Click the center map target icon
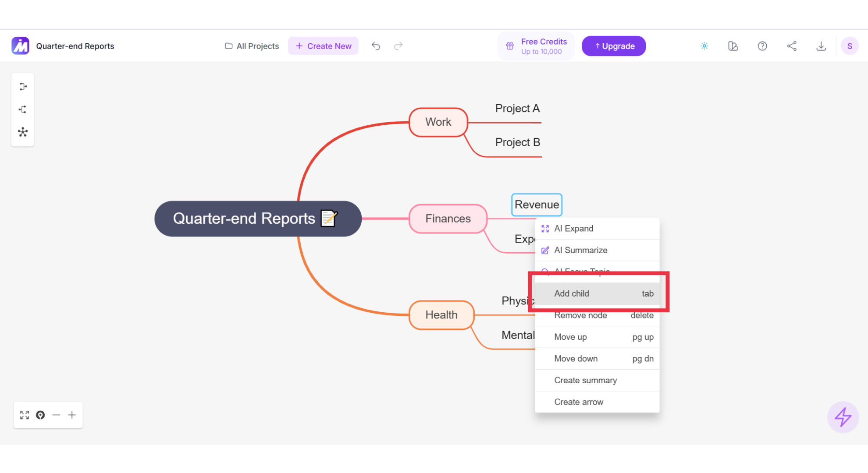The width and height of the screenshot is (868, 473). point(40,415)
